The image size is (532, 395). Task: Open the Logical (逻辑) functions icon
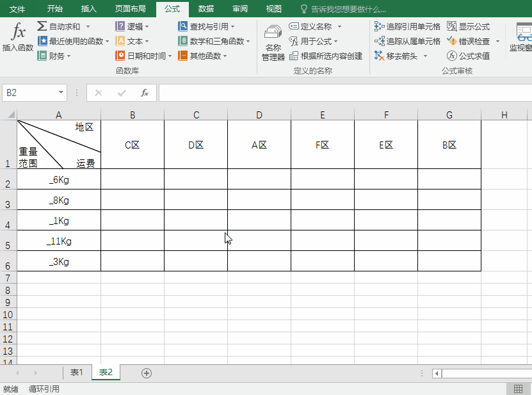pos(120,26)
